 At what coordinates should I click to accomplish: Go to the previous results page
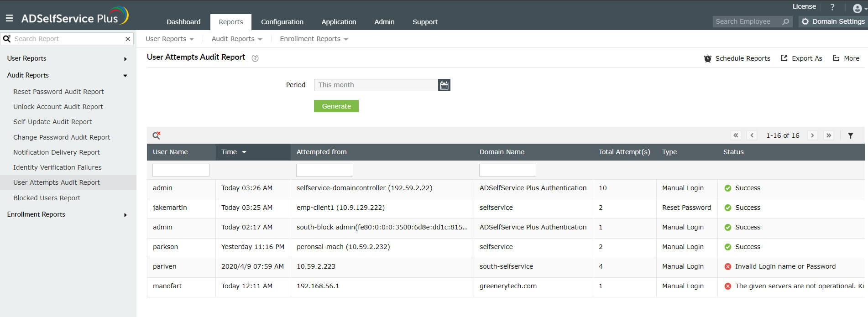[752, 135]
